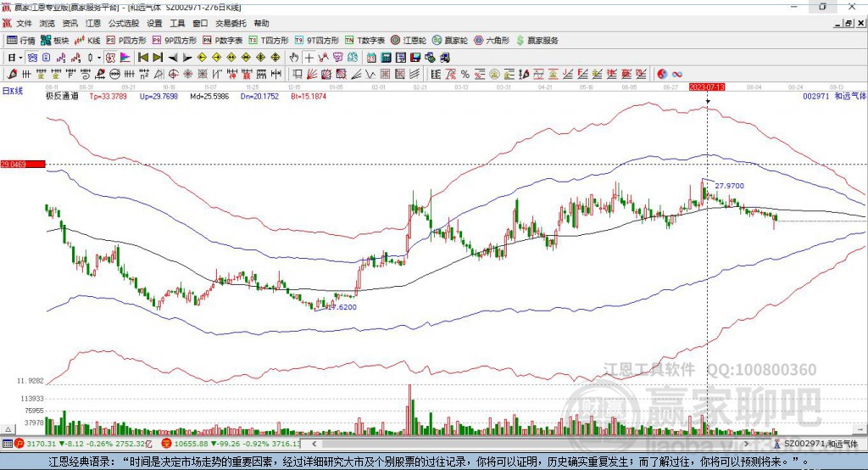Open the 板块 sector view
The image size is (868, 470).
(55, 41)
